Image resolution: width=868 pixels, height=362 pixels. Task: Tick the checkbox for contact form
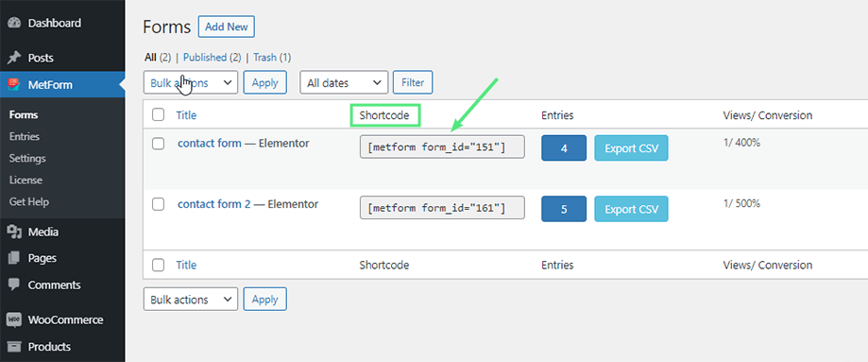159,144
